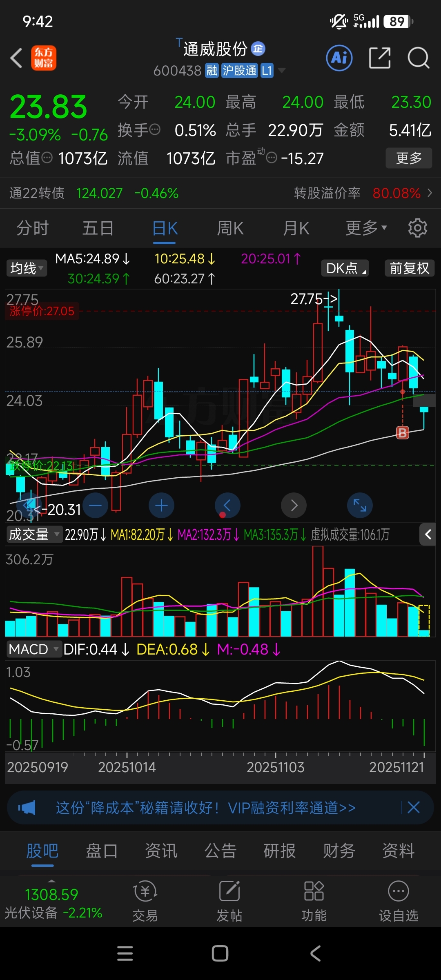The image size is (441, 980).
Task: Open chart settings gear icon
Action: coord(417,228)
